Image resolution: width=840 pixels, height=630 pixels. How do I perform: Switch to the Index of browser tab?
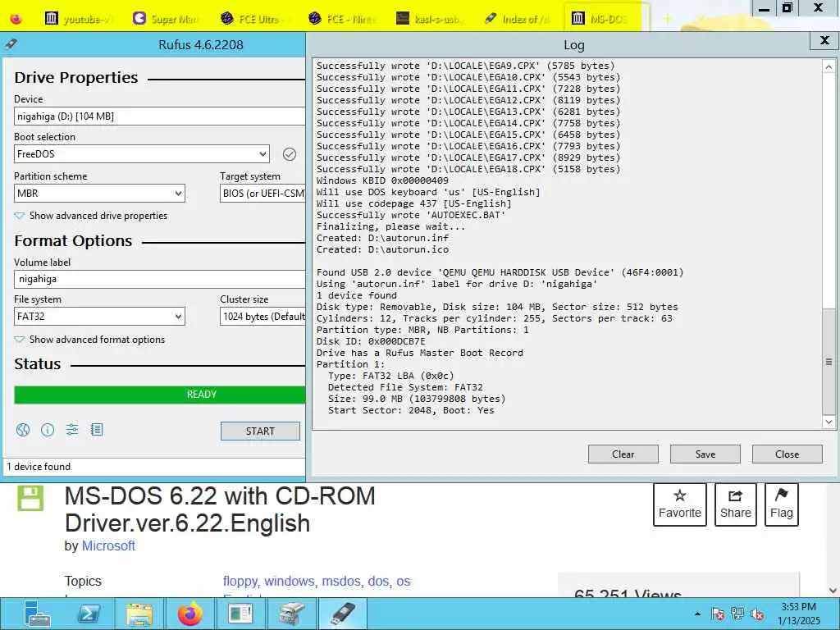pos(517,19)
